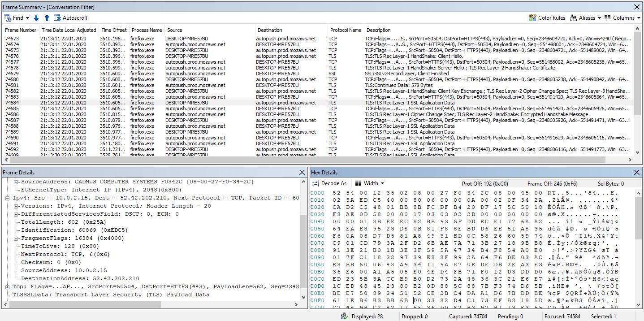The width and height of the screenshot is (644, 321).
Task: Go to previous frame with blue up arrow
Action: point(47,18)
